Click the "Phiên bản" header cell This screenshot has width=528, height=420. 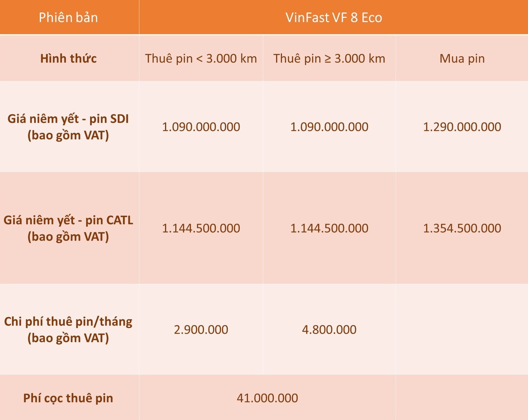[68, 18]
